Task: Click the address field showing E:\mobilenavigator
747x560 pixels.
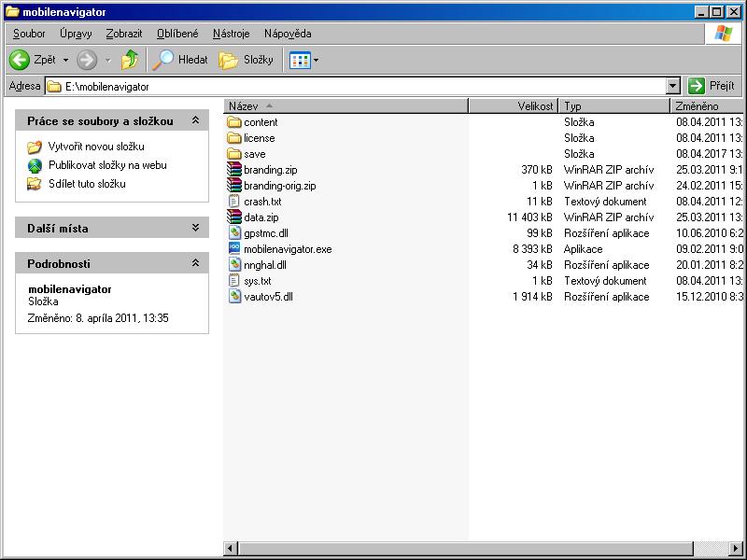Action: pos(357,87)
